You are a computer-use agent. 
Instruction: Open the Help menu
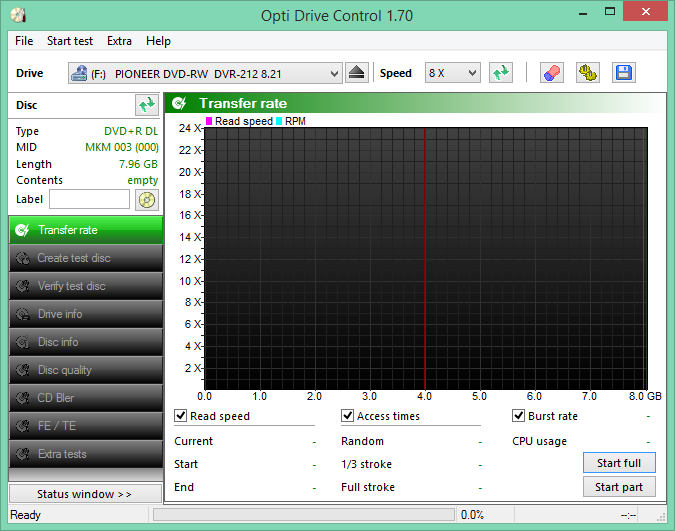click(x=158, y=41)
